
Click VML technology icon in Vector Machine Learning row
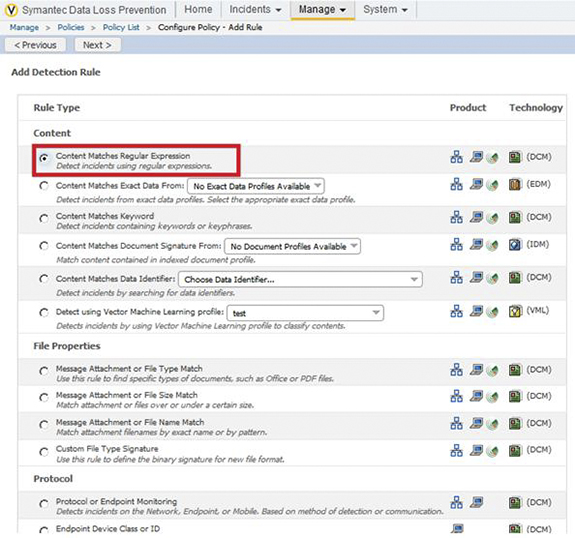[x=515, y=311]
